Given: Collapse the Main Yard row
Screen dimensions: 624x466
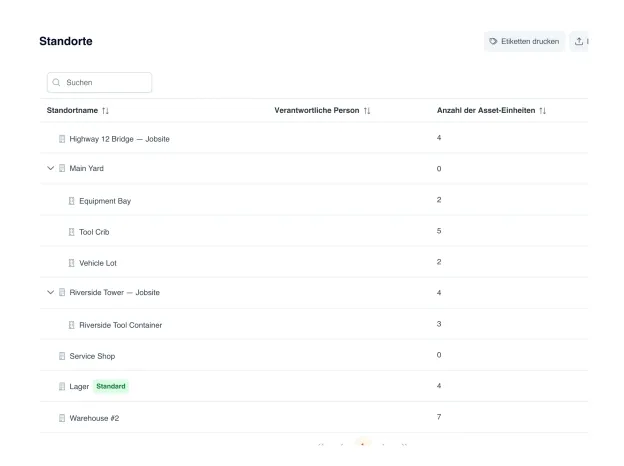Looking at the screenshot, I should [51, 168].
